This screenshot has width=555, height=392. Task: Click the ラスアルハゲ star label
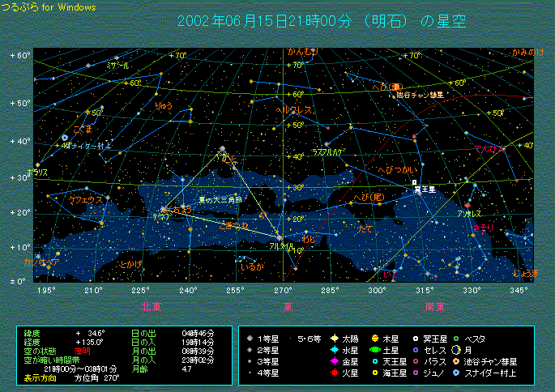327,152
